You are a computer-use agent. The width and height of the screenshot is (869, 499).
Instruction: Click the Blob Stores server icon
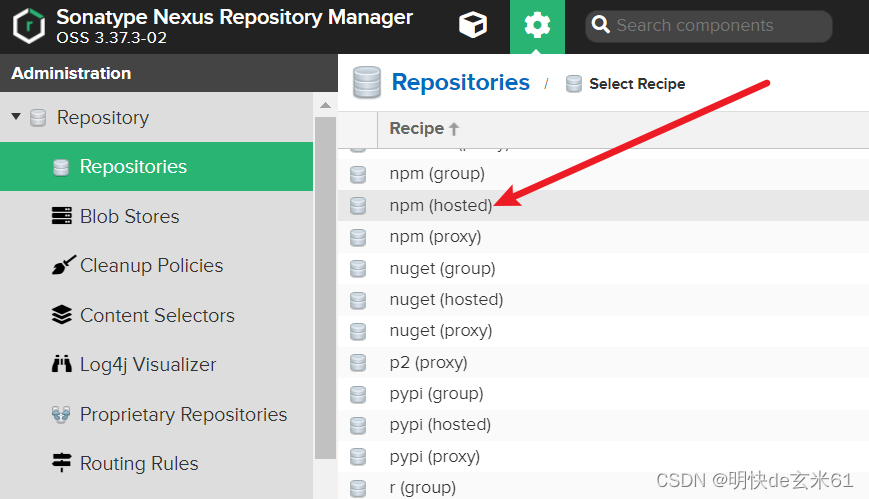(62, 215)
